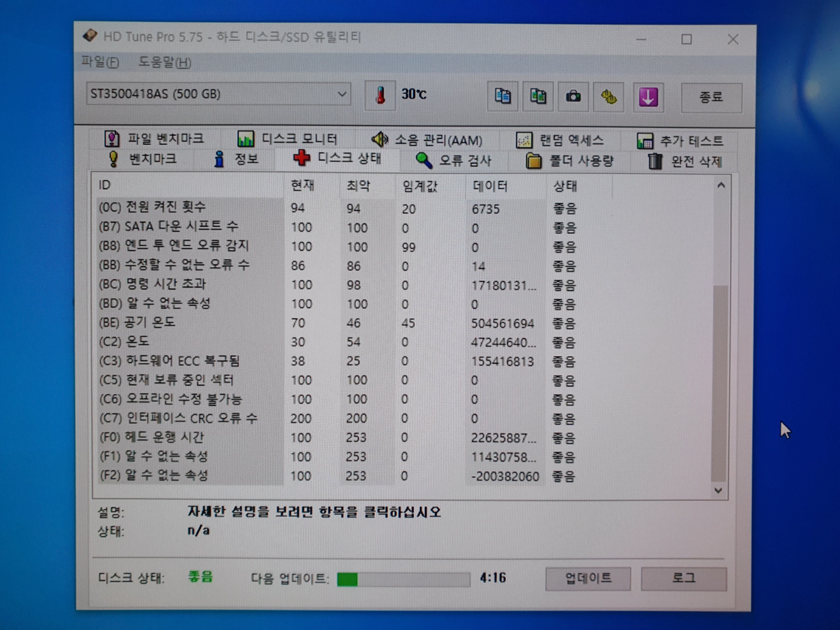The height and width of the screenshot is (630, 840).
Task: Select the 오류 검사 tab
Action: pos(454,161)
